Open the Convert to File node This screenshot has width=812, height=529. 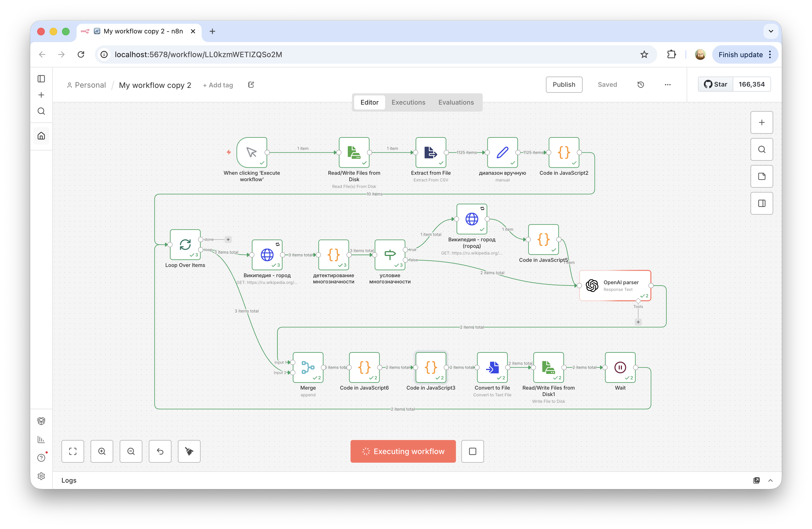click(492, 367)
